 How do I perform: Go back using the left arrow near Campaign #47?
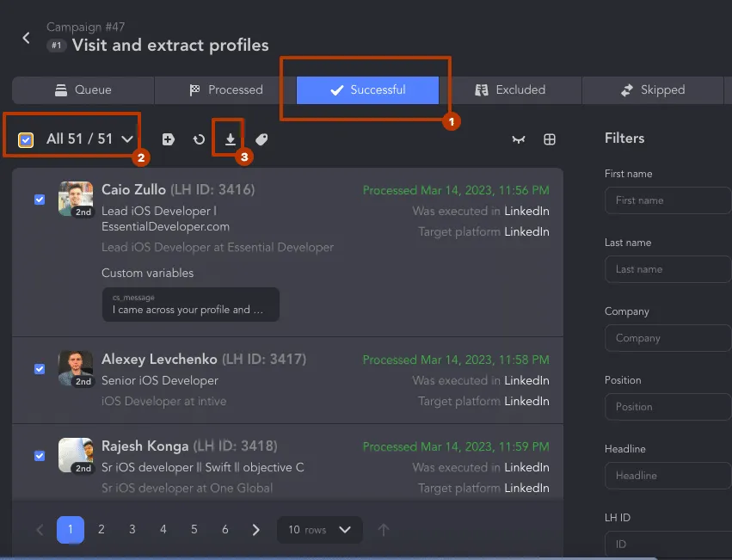(27, 38)
